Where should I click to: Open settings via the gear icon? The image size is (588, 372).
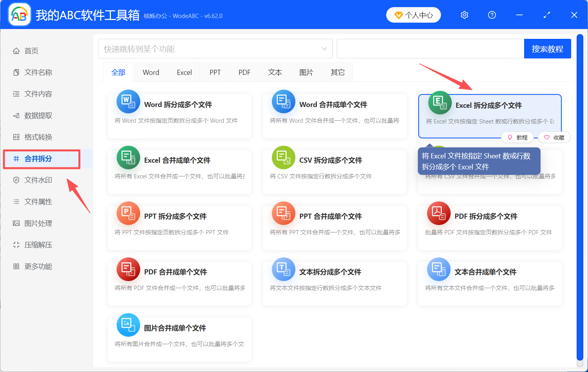464,15
